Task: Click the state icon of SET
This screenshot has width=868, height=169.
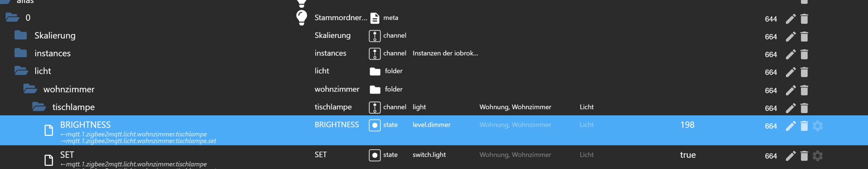Action: [x=375, y=155]
